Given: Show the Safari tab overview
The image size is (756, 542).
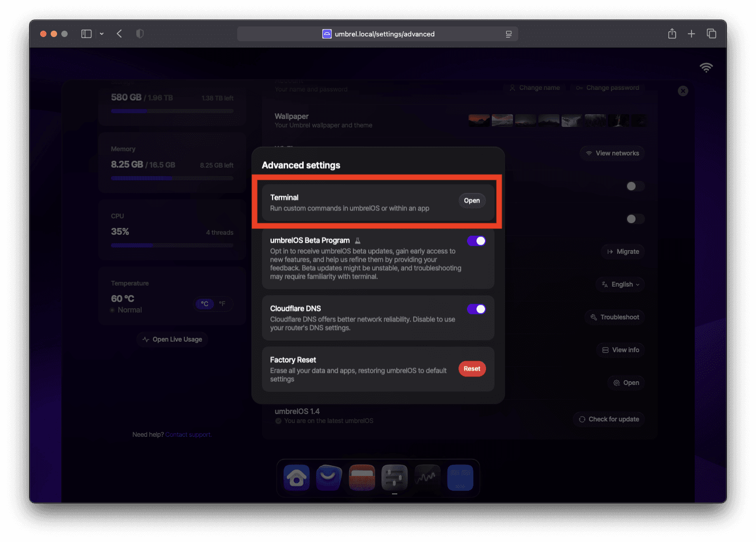Looking at the screenshot, I should [712, 34].
